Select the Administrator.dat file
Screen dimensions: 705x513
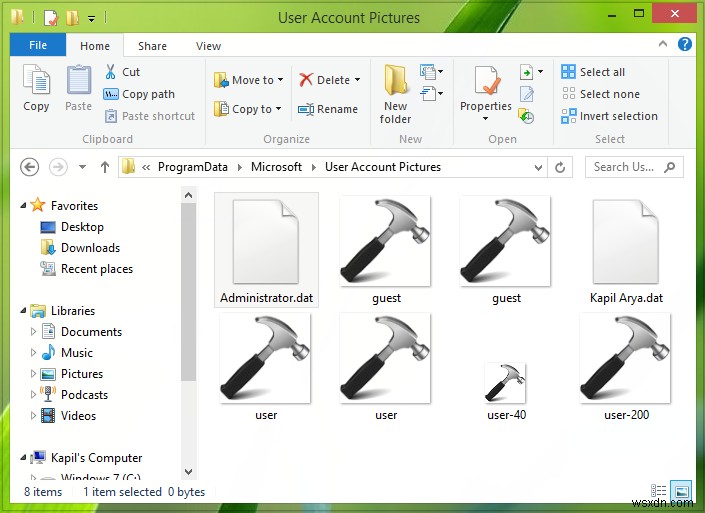pos(266,250)
